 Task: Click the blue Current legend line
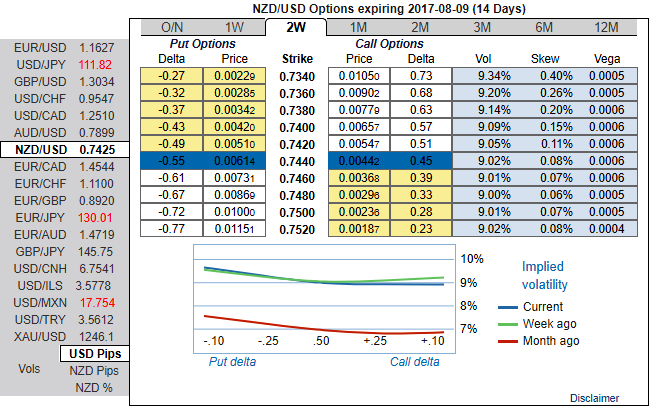point(509,307)
